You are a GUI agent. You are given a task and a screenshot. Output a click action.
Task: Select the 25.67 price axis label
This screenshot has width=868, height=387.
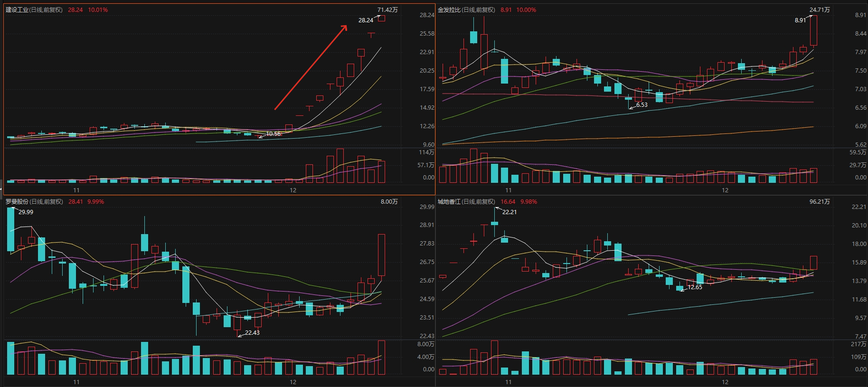tap(427, 280)
